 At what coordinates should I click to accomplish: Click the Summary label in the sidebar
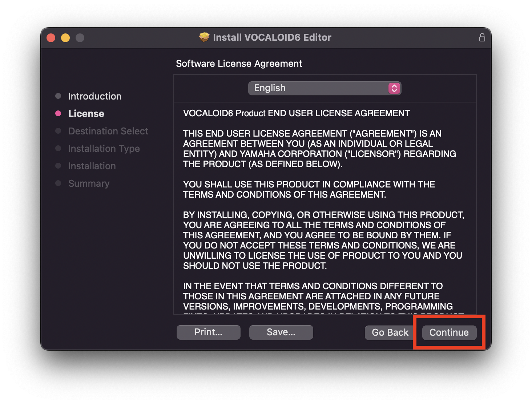(89, 183)
